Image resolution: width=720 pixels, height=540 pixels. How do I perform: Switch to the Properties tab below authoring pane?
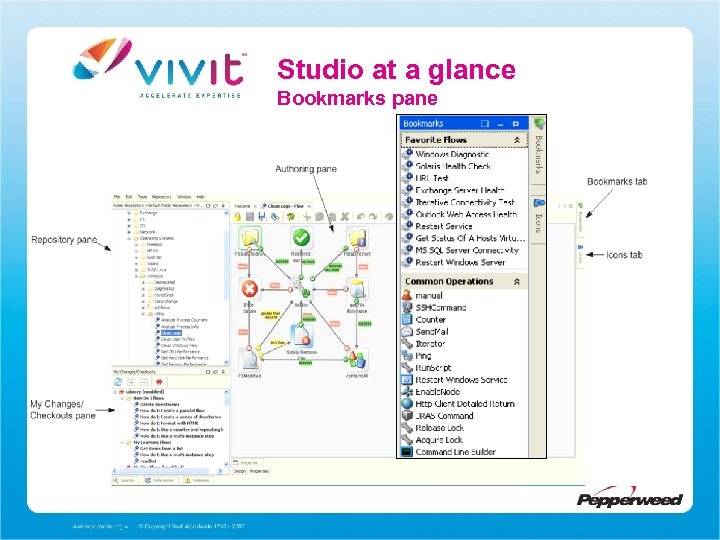[x=259, y=471]
